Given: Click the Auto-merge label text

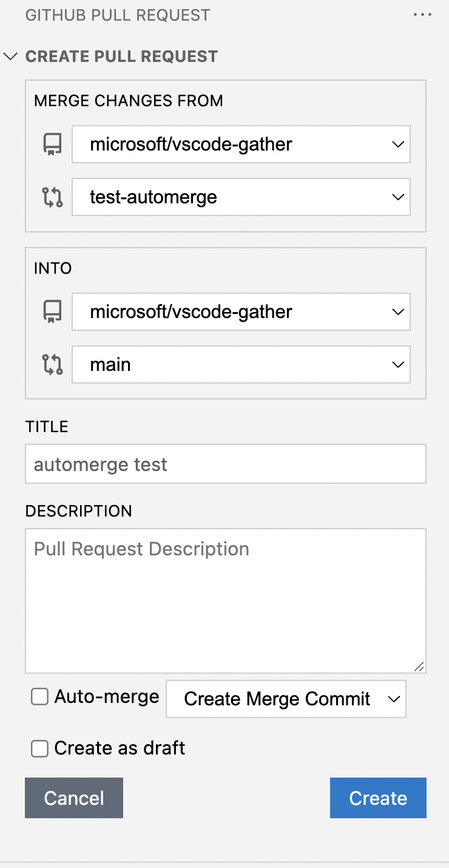Looking at the screenshot, I should click(x=107, y=697).
